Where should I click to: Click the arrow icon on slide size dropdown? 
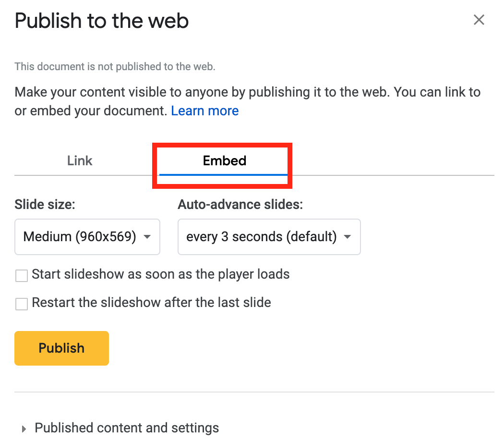click(x=147, y=237)
